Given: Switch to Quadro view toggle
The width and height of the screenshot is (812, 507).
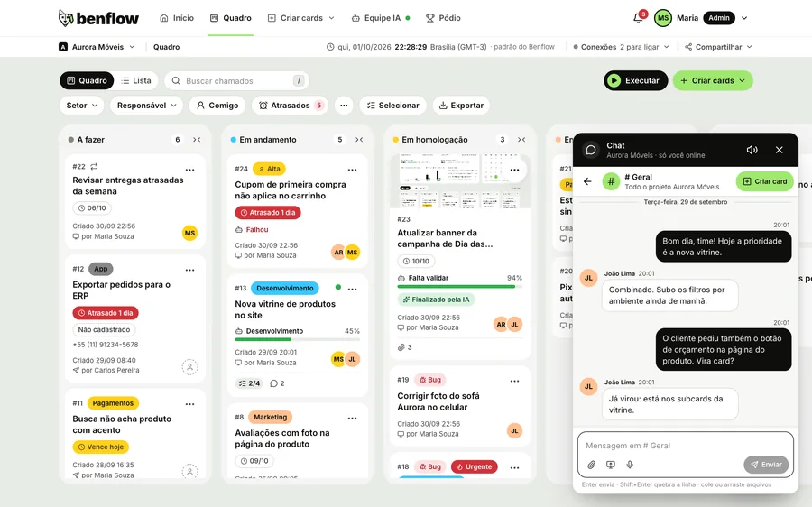Looking at the screenshot, I should coord(87,80).
